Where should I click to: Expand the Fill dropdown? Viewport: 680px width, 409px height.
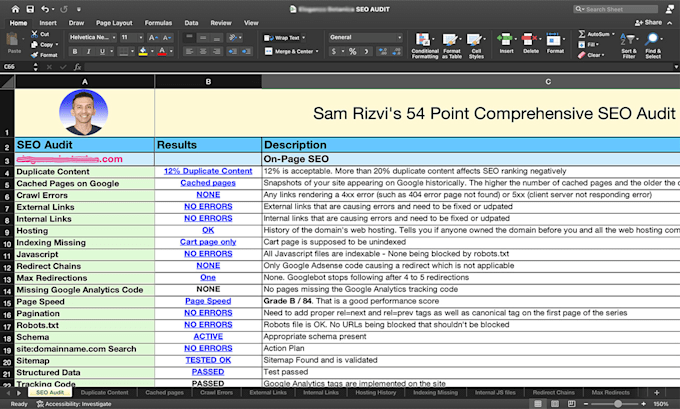pos(597,44)
